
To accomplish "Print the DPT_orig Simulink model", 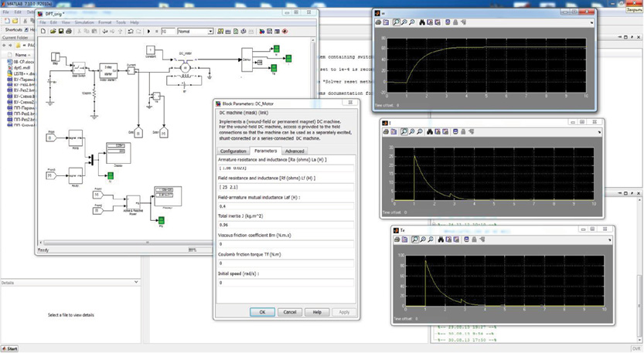I will pos(69,31).
